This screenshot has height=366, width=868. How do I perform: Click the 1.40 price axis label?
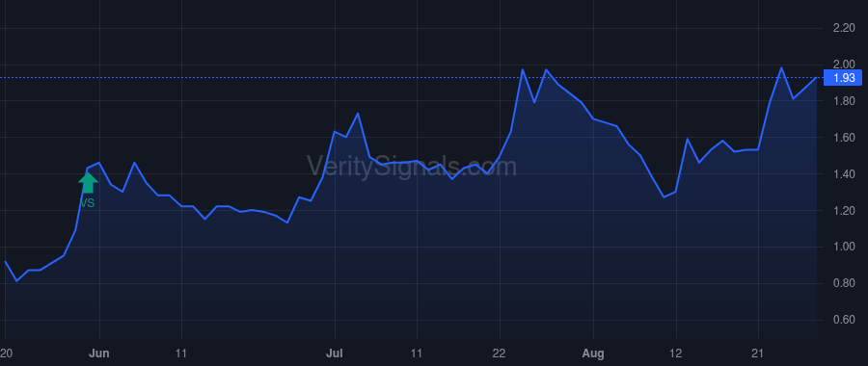844,174
